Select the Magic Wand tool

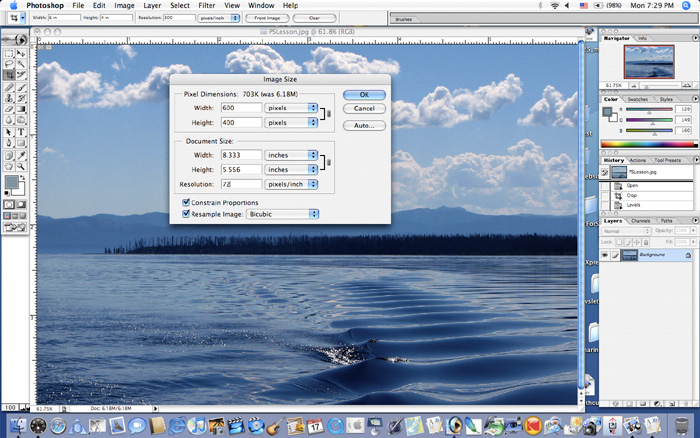(21, 64)
